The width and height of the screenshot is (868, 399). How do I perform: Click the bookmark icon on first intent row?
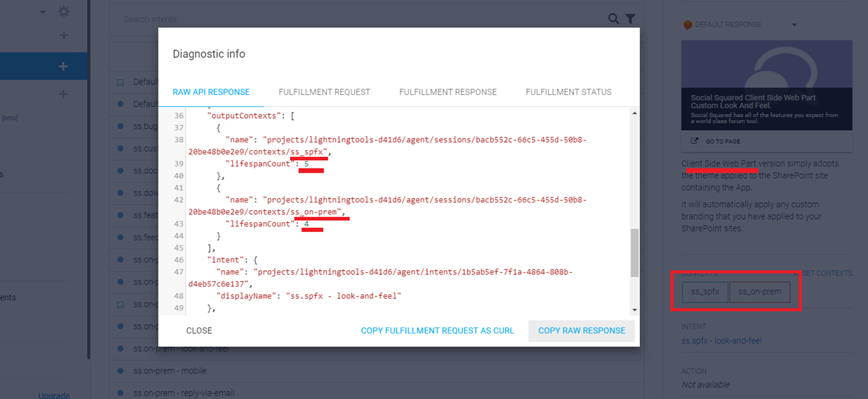click(x=121, y=83)
